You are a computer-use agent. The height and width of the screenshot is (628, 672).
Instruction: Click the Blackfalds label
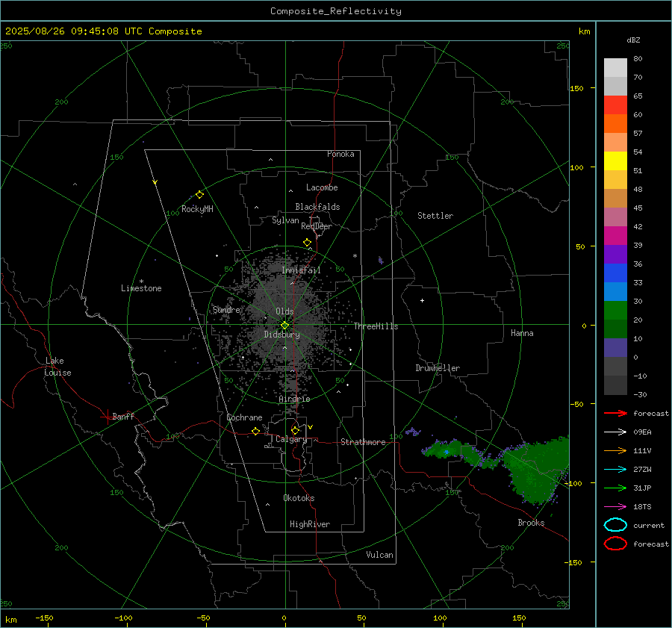pos(317,207)
